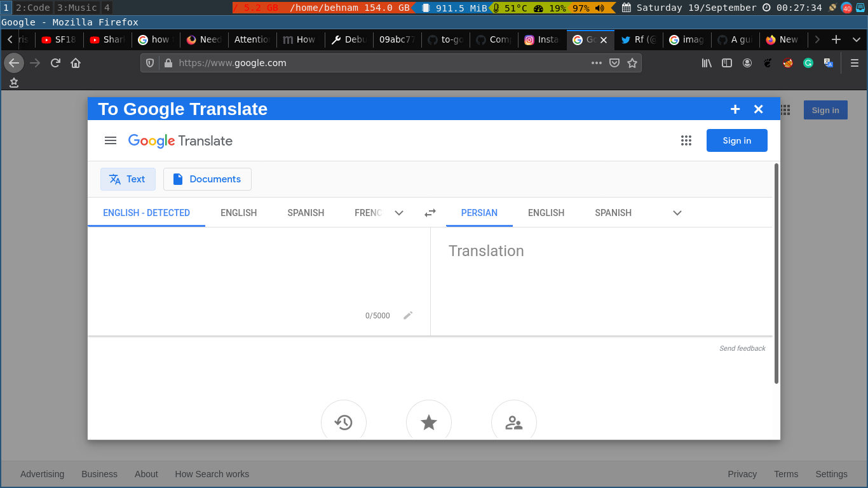Select Spanish as the source language
This screenshot has width=868, height=488.
(306, 213)
